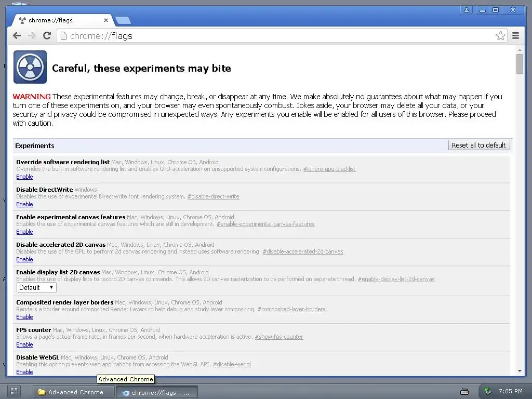Screen dimensions: 532x399
Task: Click the Experiments section heading
Action: click(x=35, y=145)
